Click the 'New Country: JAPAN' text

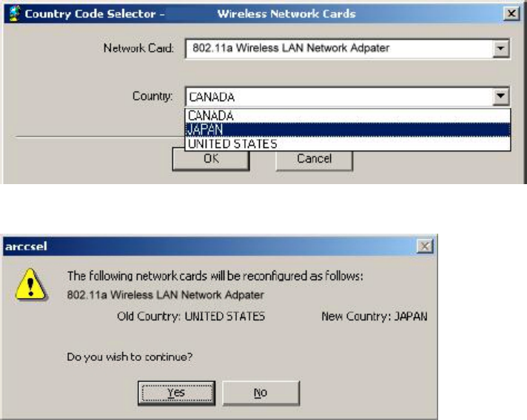coord(375,316)
